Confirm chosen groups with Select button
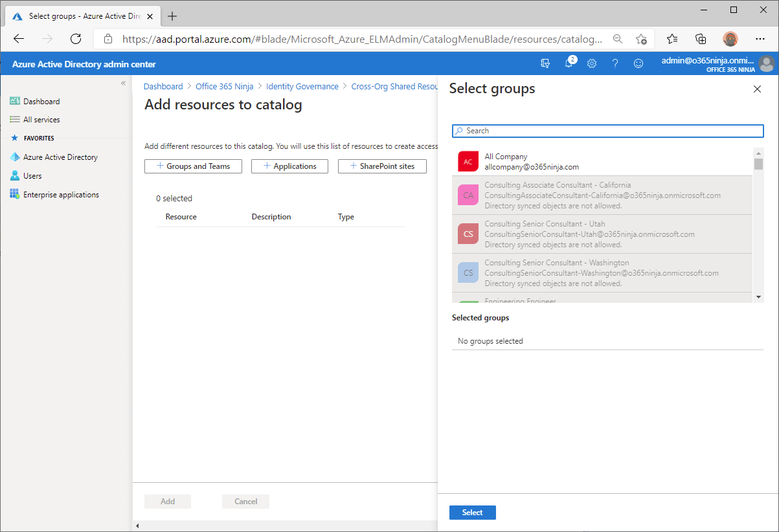This screenshot has width=779, height=532. (x=472, y=512)
